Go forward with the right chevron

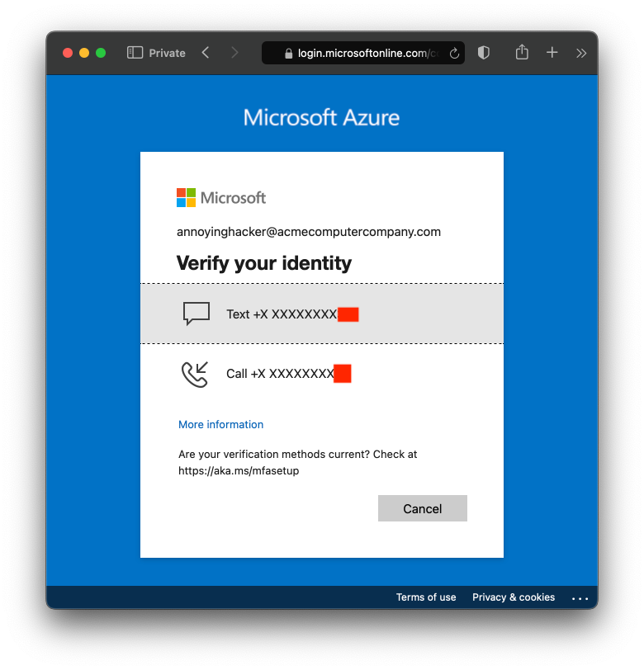click(234, 53)
